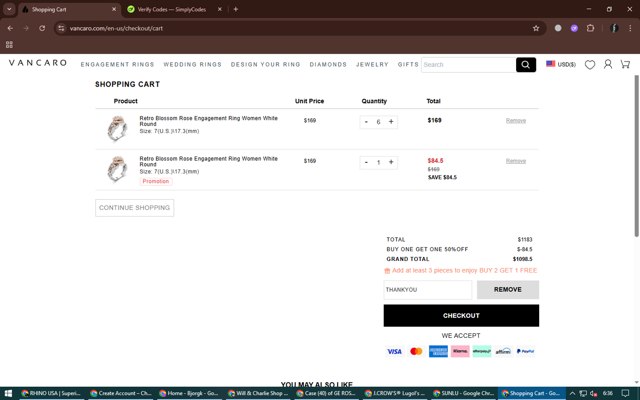
Task: Open the promotion Retro Blossom Rose title
Action: 209,161
